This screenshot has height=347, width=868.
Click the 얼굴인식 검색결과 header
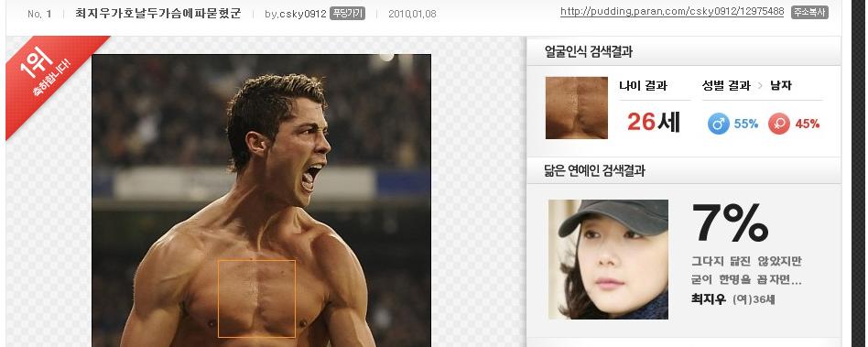click(x=589, y=52)
